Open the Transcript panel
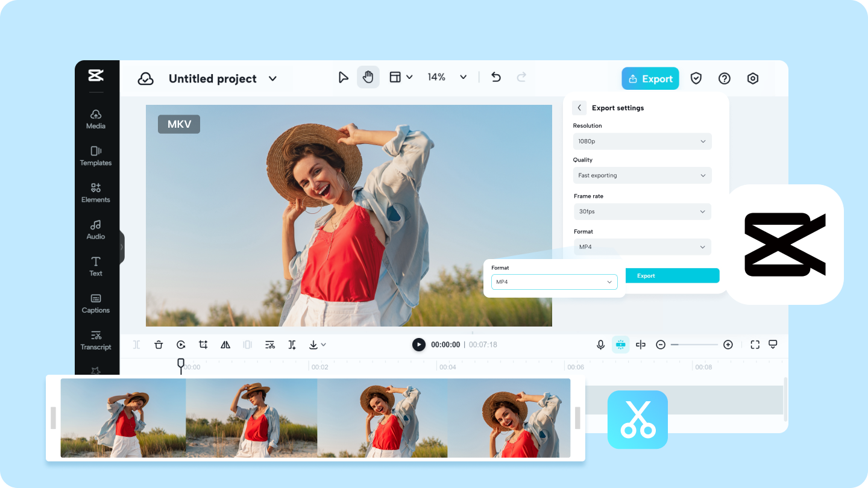The image size is (868, 488). point(95,340)
